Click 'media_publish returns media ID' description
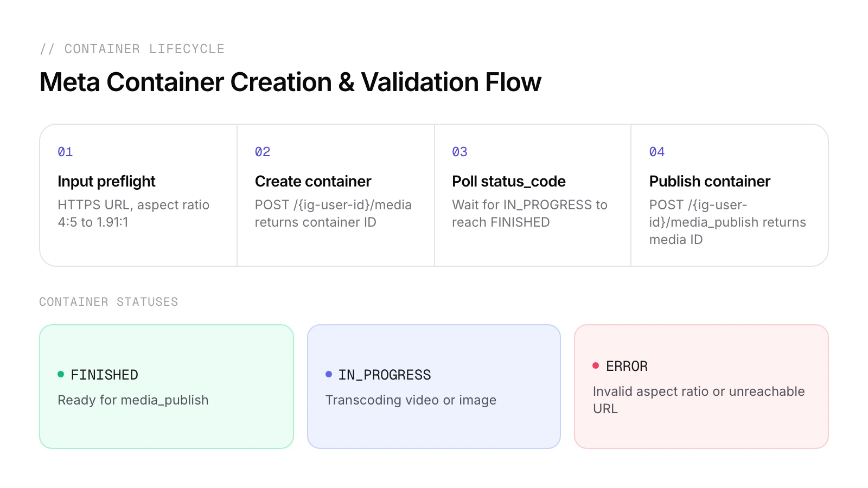 tap(727, 222)
